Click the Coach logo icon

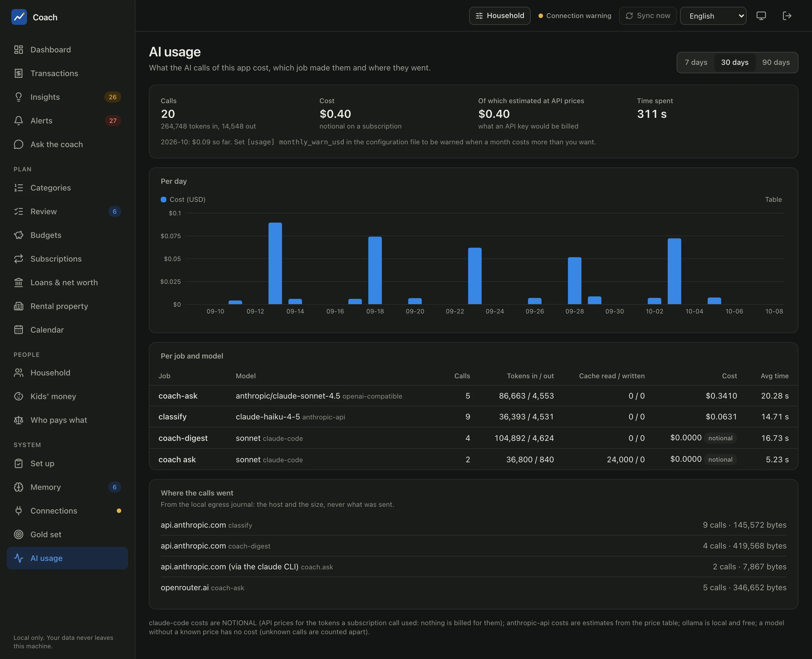click(19, 17)
